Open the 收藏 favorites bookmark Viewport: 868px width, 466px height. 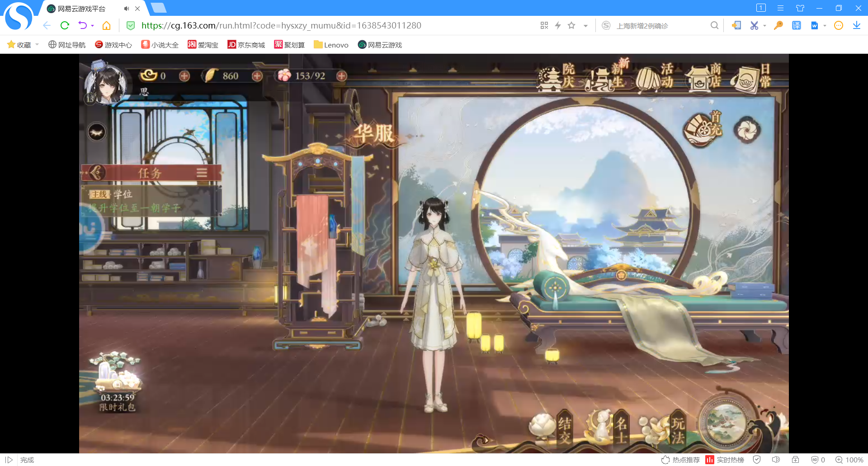pos(19,45)
